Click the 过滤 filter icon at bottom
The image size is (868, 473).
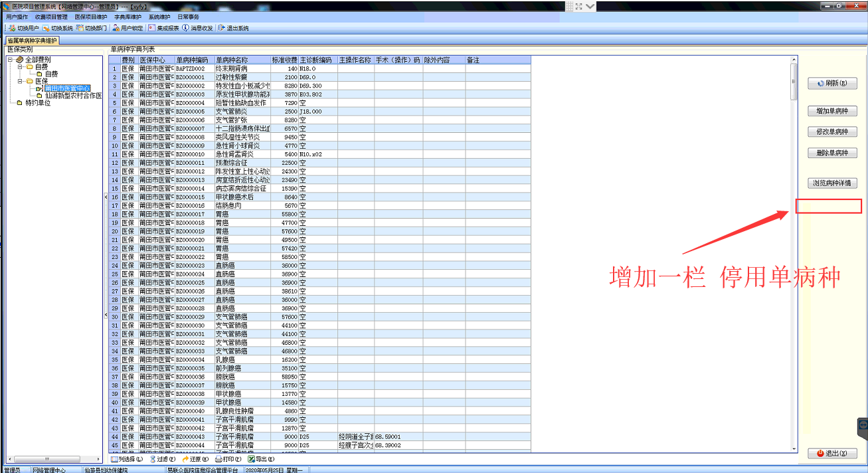(x=153, y=459)
